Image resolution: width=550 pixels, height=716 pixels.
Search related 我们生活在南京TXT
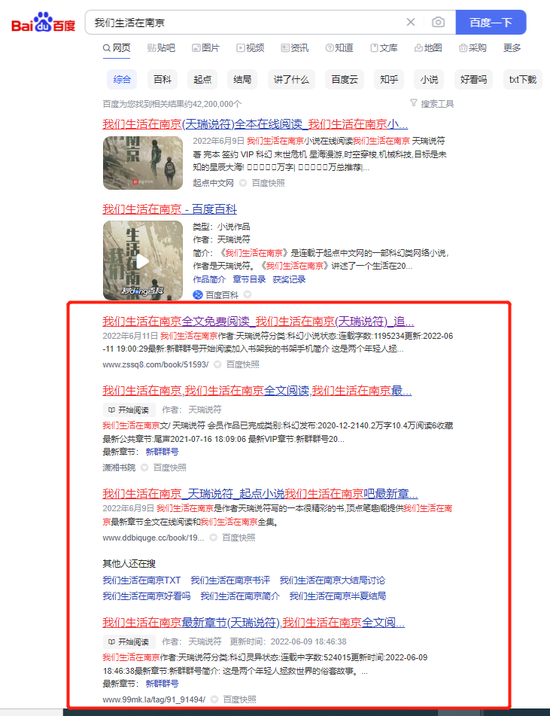point(142,580)
